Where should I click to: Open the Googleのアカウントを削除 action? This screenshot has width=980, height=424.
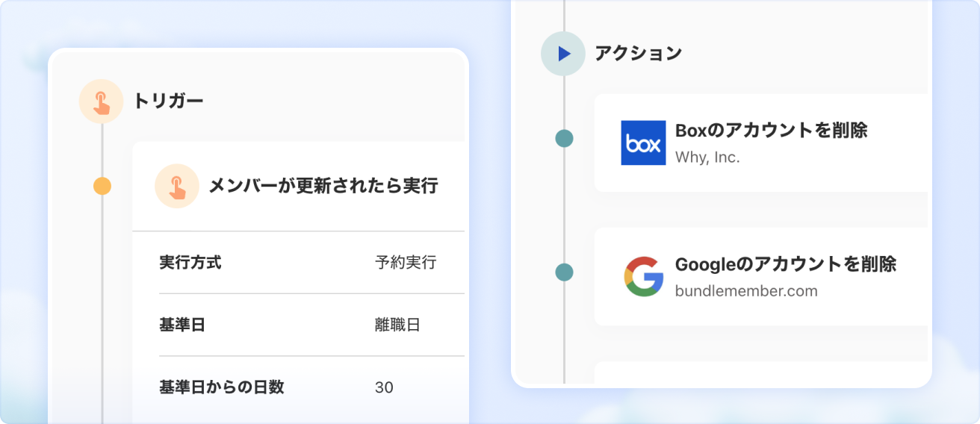click(x=785, y=264)
